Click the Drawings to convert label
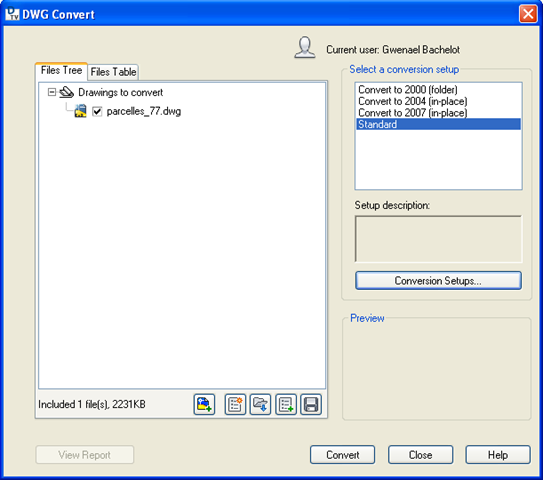 pos(121,92)
